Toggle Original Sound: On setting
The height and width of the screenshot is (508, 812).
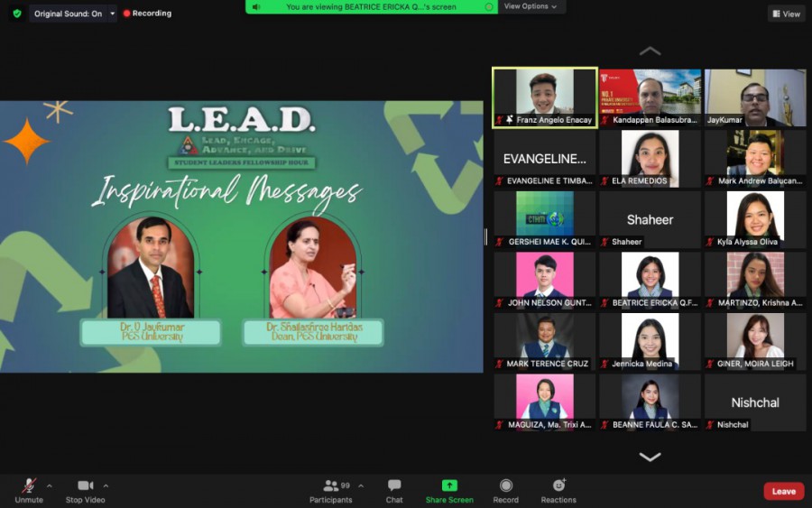click(x=68, y=14)
